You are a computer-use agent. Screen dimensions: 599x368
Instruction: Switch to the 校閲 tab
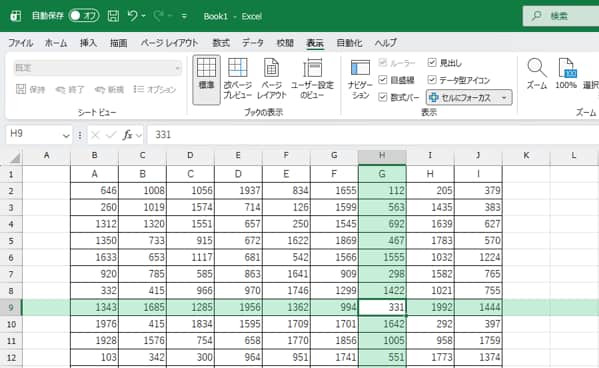[x=285, y=43]
